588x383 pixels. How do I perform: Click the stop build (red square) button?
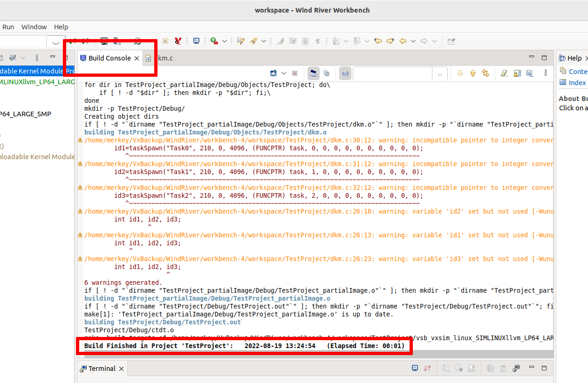[x=294, y=73]
